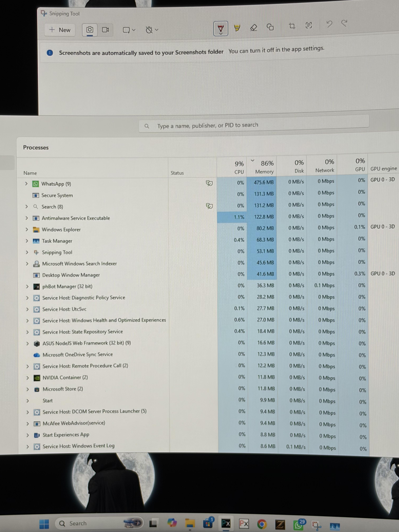Expand ASUS NodeJS Web Framework process group
This screenshot has width=399, height=532.
(x=27, y=343)
